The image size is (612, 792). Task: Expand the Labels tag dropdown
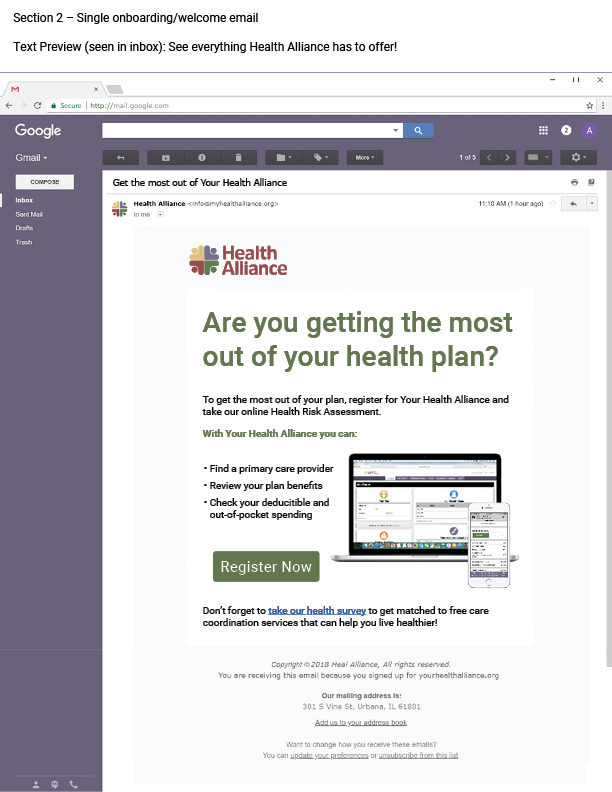[x=319, y=158]
